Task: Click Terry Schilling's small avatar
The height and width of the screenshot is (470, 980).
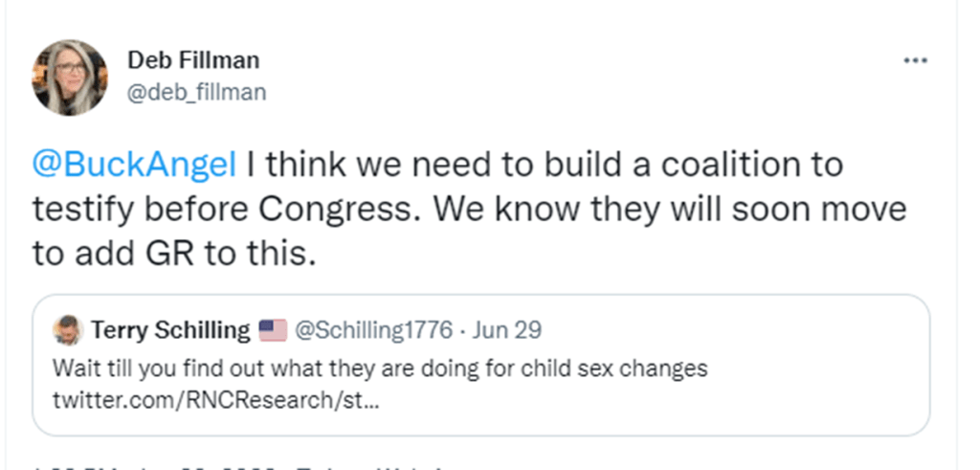Action: (66, 331)
